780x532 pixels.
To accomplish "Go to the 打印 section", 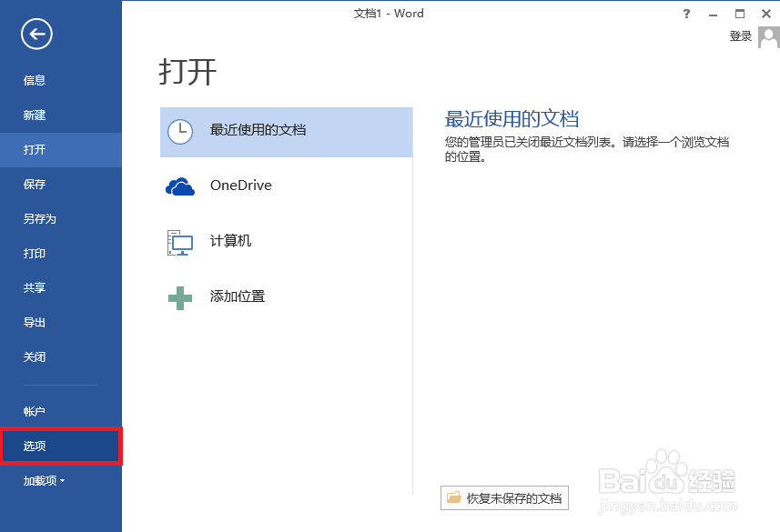I will [x=35, y=253].
